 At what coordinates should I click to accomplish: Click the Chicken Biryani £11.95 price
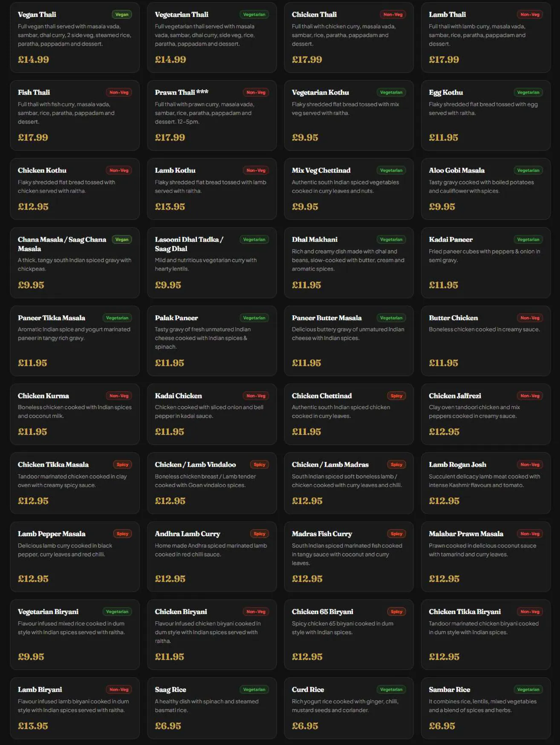tap(170, 657)
